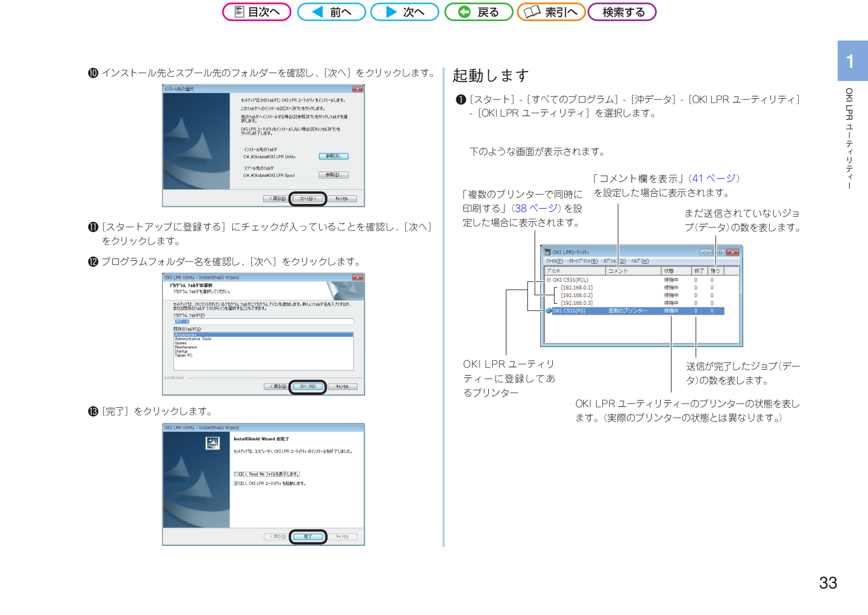Click the green 戻る navigation button
The image size is (868, 615).
tap(478, 12)
